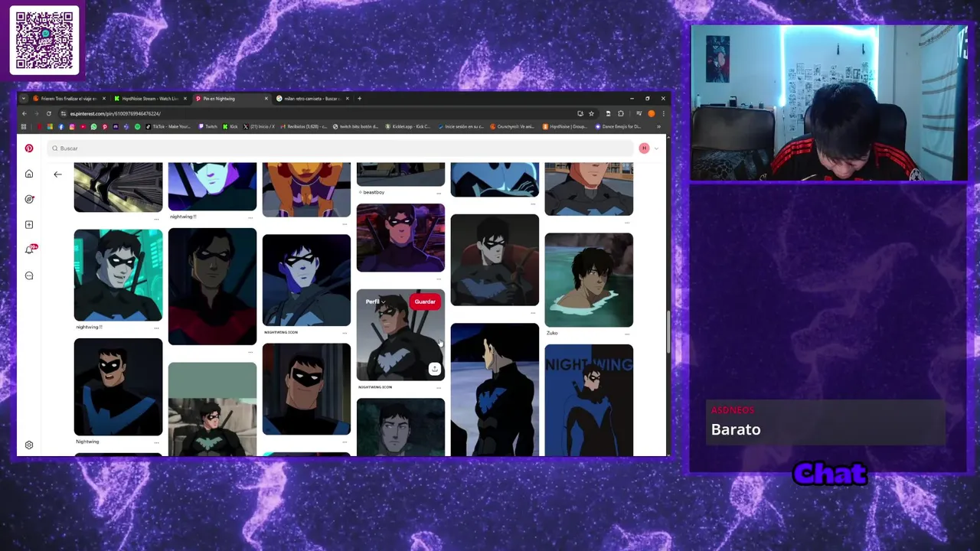Open the Chrome extensions puzzle icon
The width and height of the screenshot is (980, 551).
pos(621,113)
